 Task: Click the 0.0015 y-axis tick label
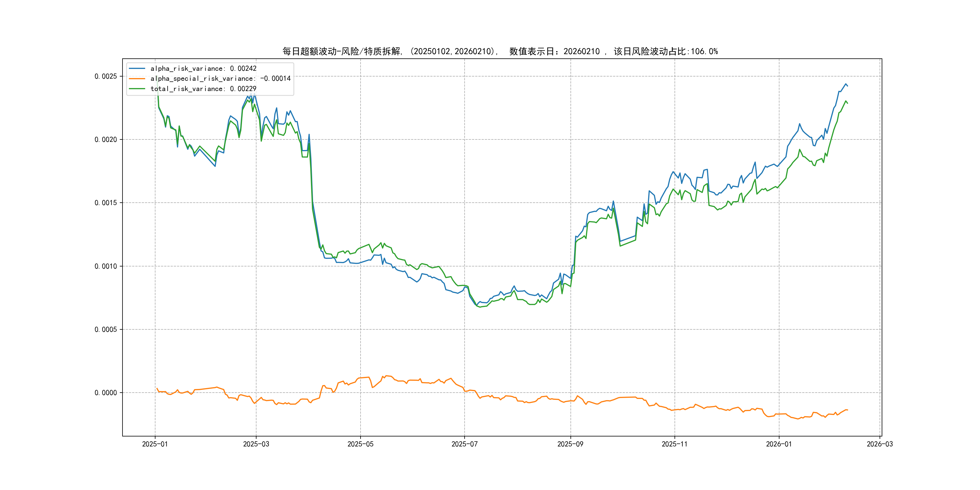coord(106,203)
